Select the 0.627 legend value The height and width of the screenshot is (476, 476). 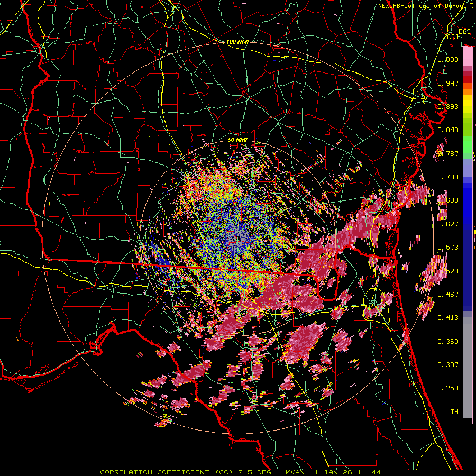448,224
